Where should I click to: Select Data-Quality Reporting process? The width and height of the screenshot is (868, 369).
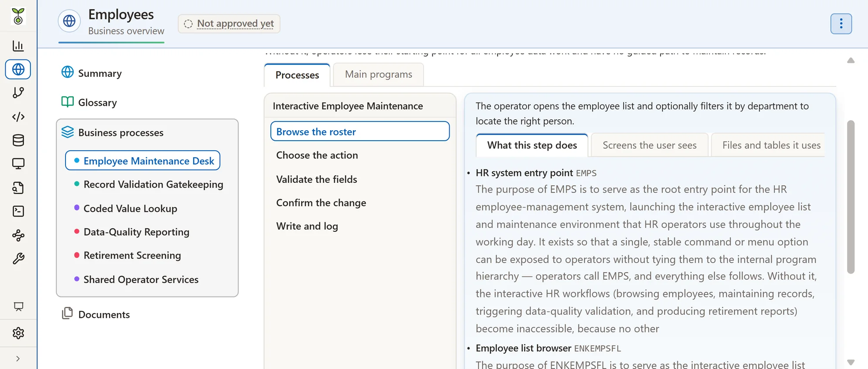pos(132,232)
